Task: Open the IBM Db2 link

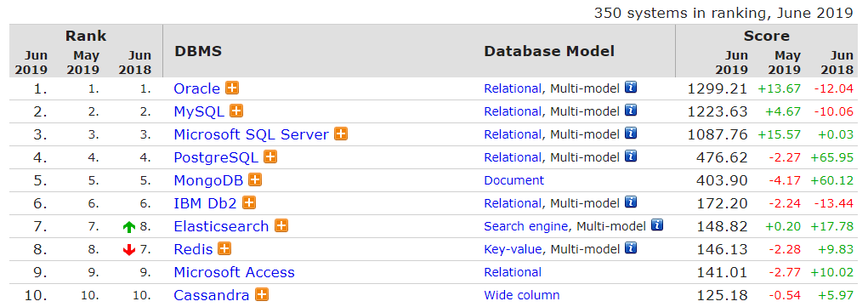Action: click(x=206, y=203)
